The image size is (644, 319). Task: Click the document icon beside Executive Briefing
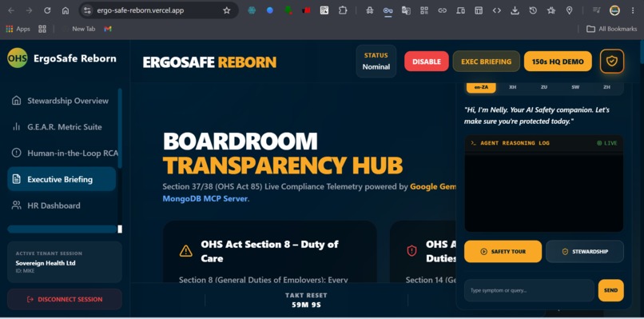17,179
